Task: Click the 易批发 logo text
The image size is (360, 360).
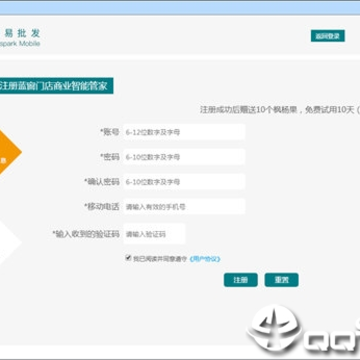Action: (x=23, y=33)
